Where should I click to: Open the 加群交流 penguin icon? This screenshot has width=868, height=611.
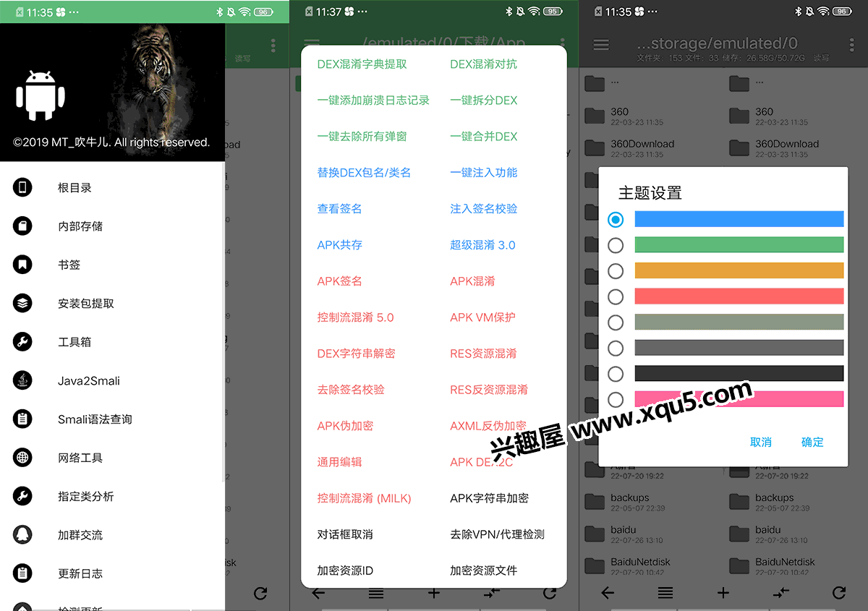pyautogui.click(x=23, y=535)
